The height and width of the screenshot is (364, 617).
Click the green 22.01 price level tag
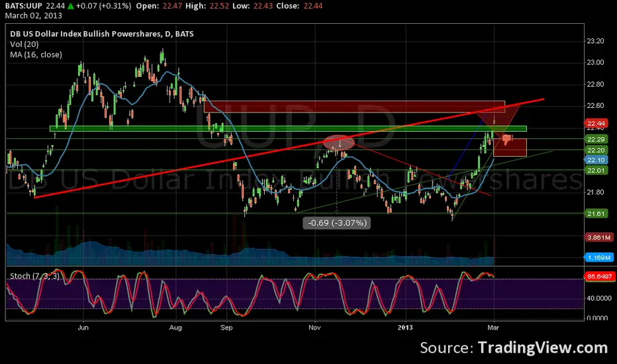point(596,170)
